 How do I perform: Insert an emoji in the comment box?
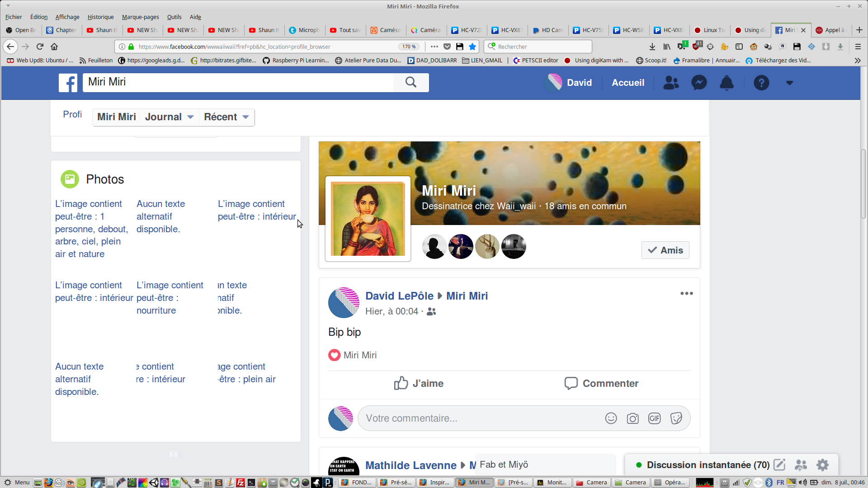click(611, 418)
